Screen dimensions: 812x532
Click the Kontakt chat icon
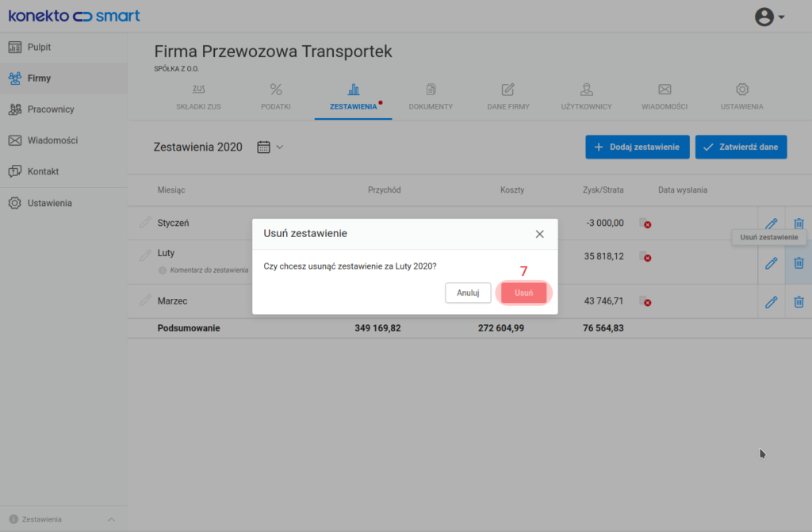(x=14, y=171)
